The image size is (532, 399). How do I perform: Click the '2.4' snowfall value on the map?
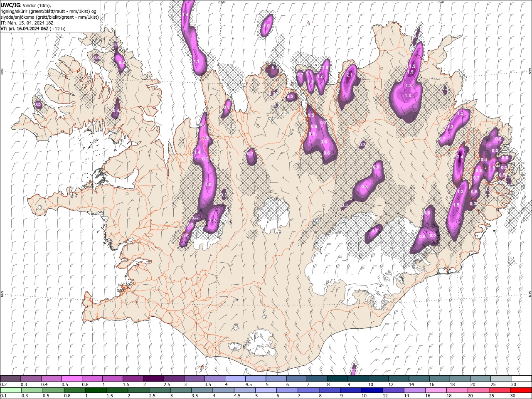tap(460, 157)
